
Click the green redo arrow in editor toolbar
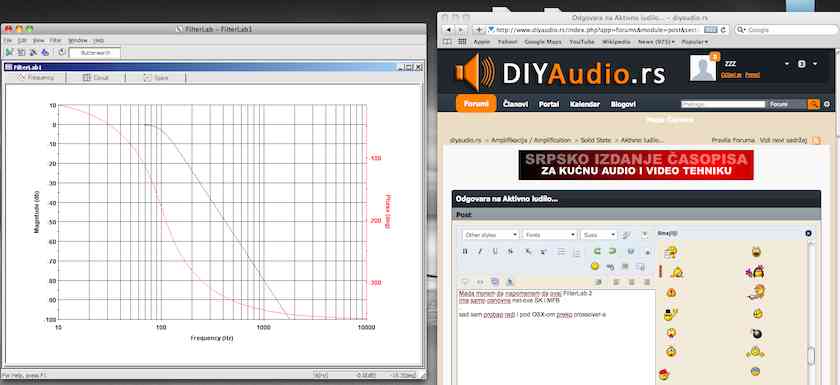pos(612,251)
